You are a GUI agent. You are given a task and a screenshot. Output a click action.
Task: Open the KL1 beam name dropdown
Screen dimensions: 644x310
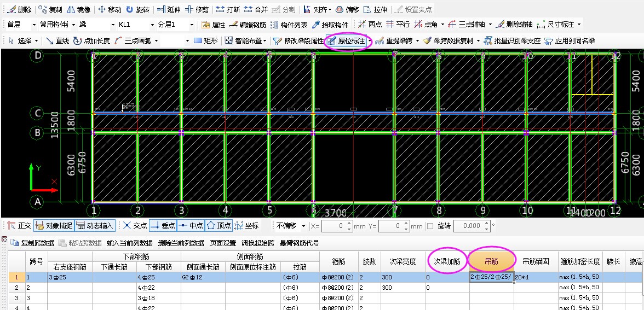click(x=136, y=25)
